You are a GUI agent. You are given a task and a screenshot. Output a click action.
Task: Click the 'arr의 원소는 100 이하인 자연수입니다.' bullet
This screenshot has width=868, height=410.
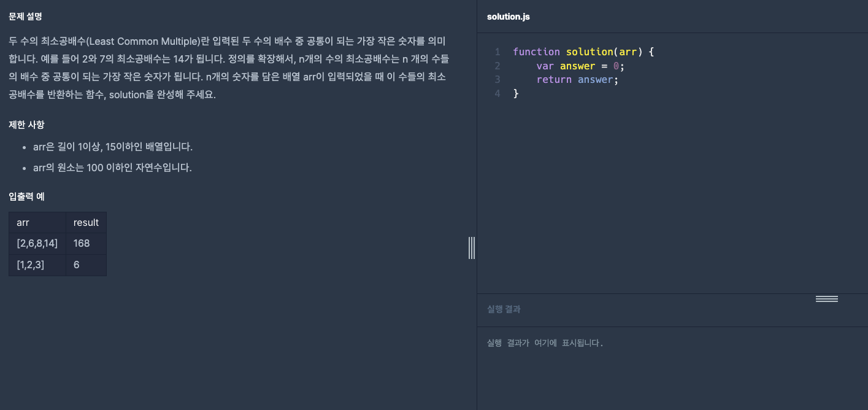112,168
